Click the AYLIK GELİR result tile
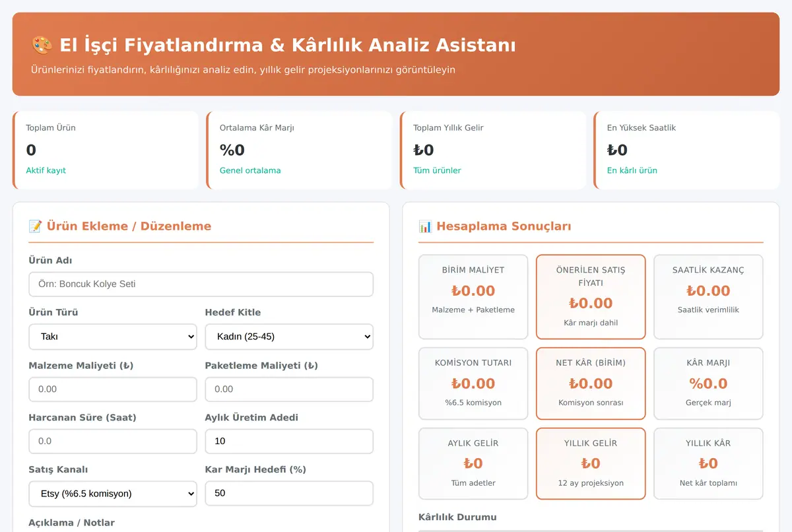Viewport: 792px width, 532px height. pyautogui.click(x=473, y=464)
